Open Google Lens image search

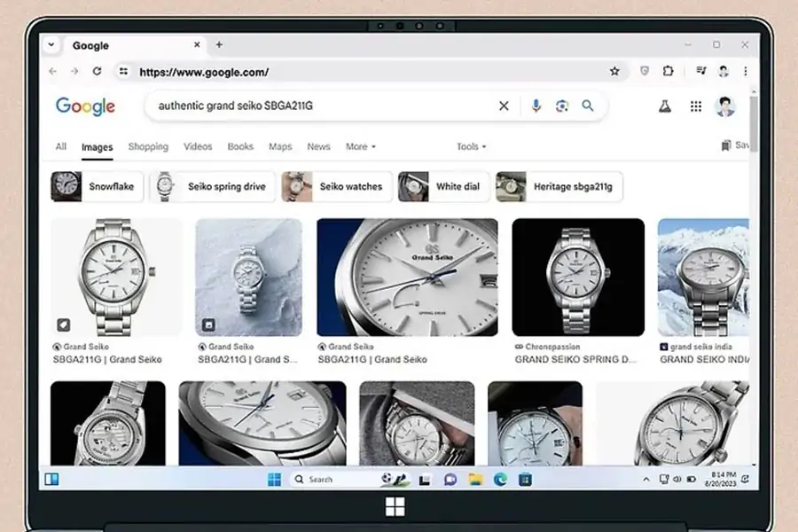tap(562, 106)
